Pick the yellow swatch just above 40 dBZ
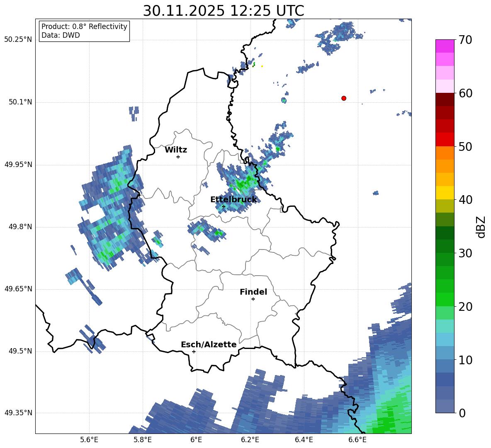Viewport: 491px width, 448px height. coord(445,193)
